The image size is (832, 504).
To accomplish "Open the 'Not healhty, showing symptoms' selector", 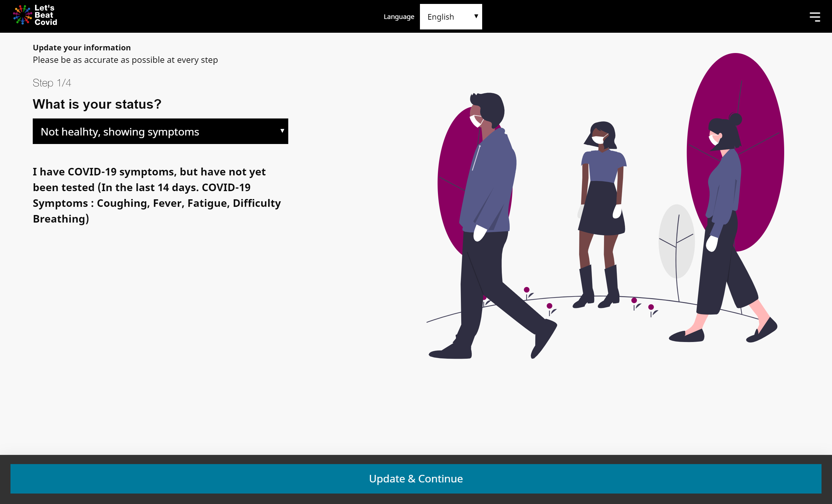I will [161, 131].
